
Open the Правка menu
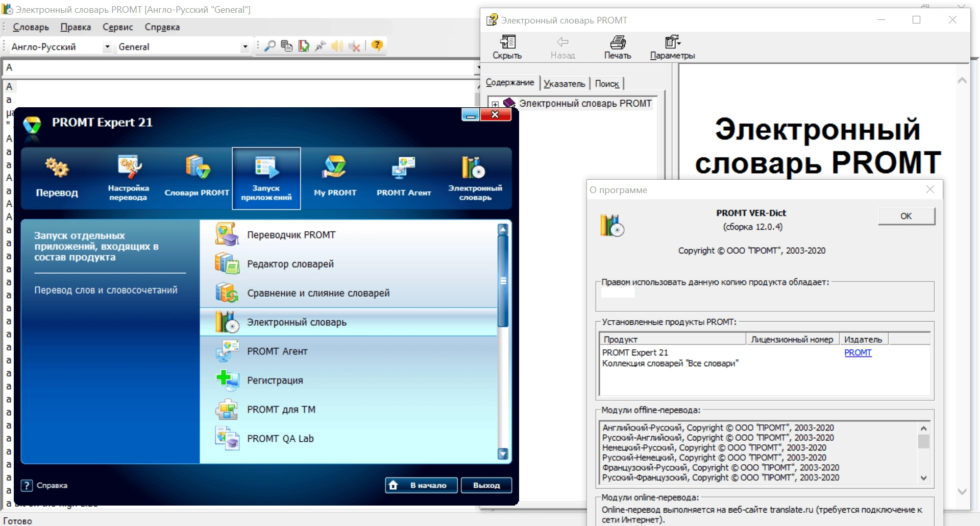pyautogui.click(x=76, y=27)
